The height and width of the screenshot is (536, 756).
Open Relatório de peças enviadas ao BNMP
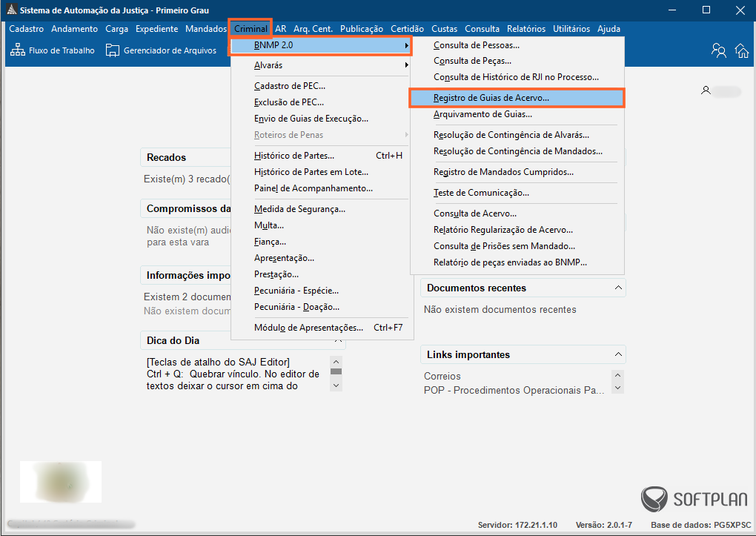point(517,263)
